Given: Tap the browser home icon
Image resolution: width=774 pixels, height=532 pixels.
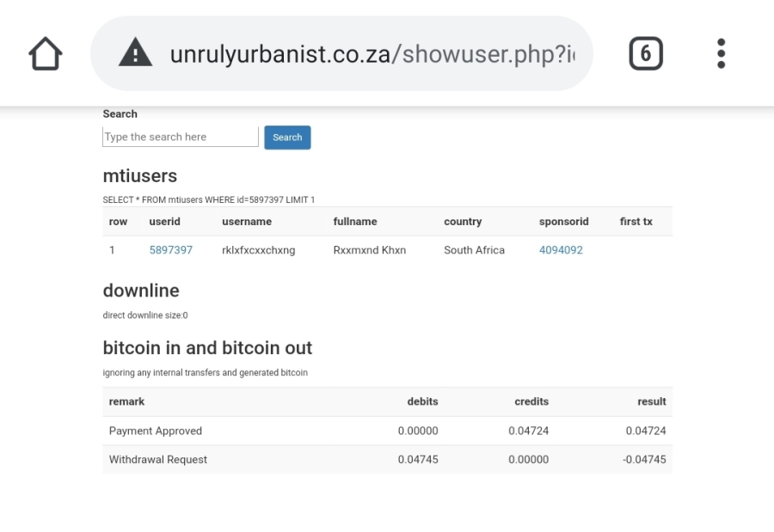Looking at the screenshot, I should coord(45,54).
